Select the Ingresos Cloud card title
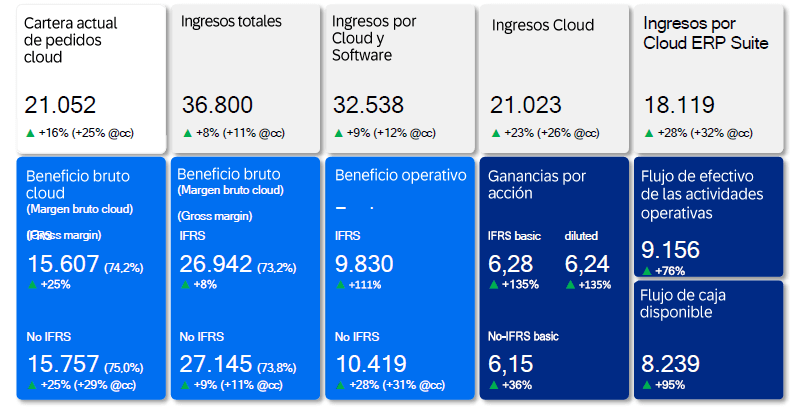Image resolution: width=798 pixels, height=416 pixels. [x=542, y=25]
